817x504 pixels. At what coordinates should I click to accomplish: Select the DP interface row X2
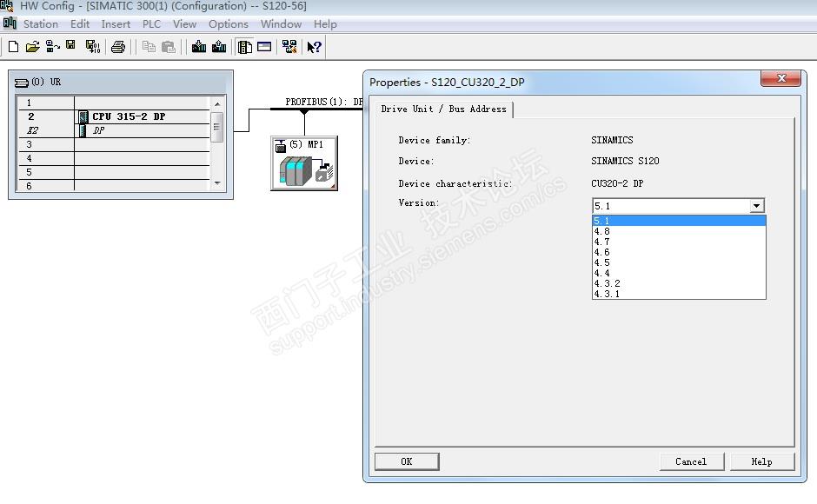coord(114,130)
